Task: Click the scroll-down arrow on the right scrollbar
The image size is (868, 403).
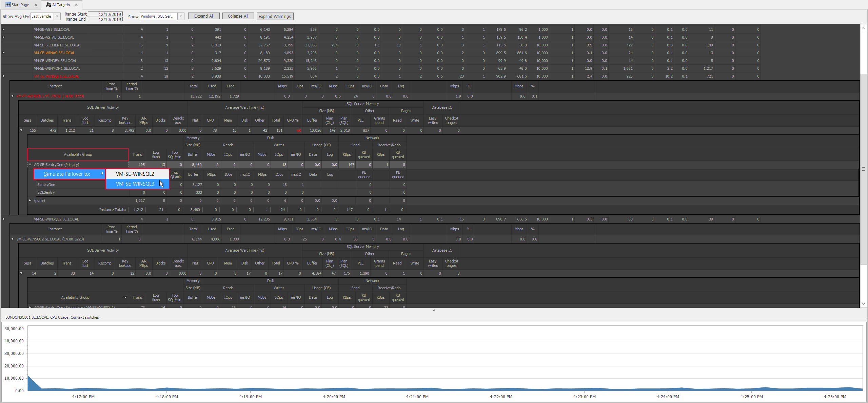Action: click(x=864, y=304)
